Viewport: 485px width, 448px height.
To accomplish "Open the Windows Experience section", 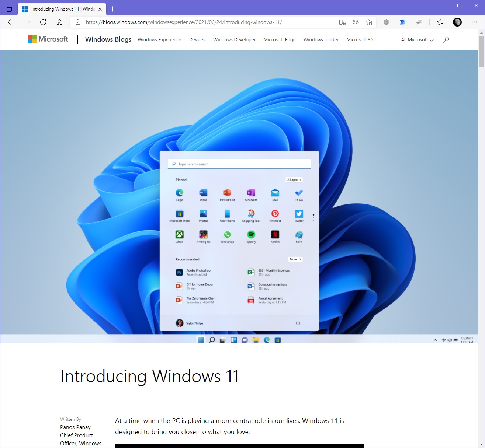I will (159, 39).
